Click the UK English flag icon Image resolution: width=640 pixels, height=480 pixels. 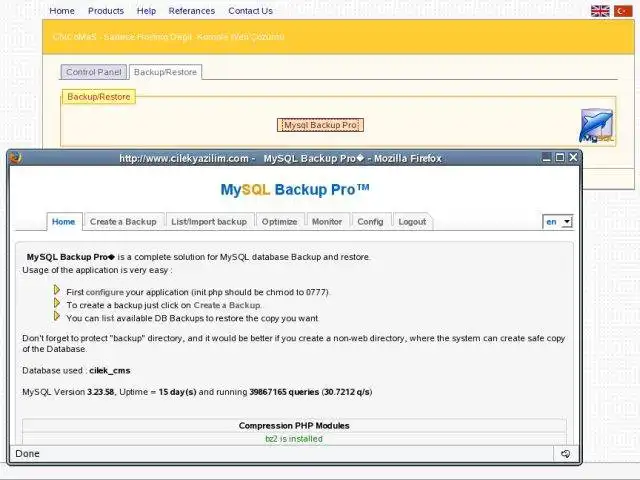tap(600, 11)
